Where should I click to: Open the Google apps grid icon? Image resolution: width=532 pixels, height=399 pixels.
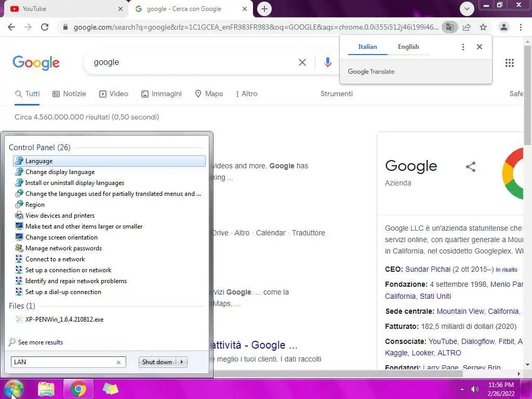[x=510, y=63]
